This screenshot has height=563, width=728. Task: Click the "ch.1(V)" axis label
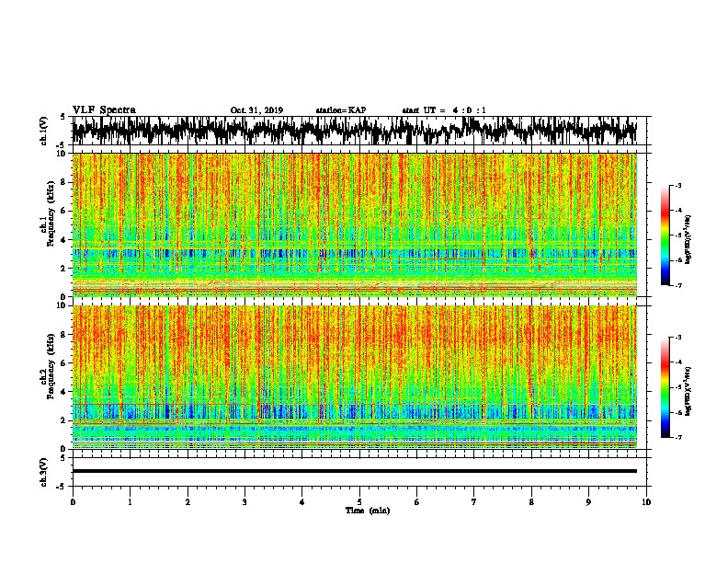[44, 131]
